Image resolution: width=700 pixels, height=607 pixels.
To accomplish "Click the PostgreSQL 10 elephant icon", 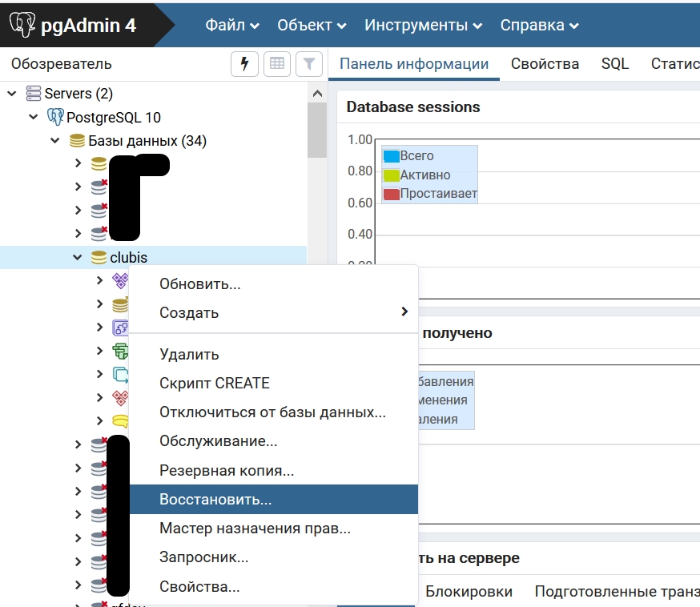I will 55,117.
